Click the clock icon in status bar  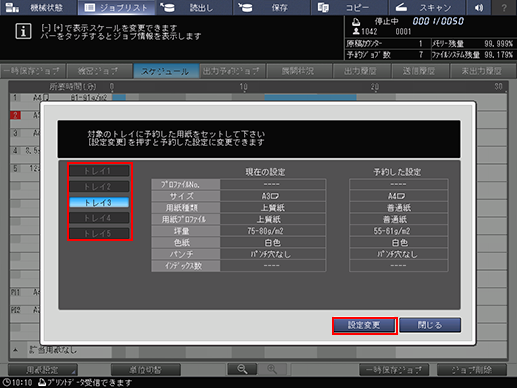point(6,382)
